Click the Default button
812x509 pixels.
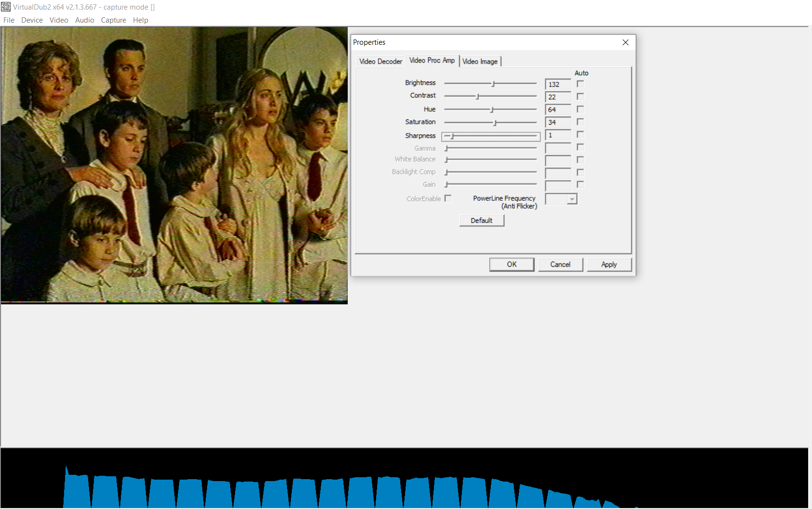point(482,221)
